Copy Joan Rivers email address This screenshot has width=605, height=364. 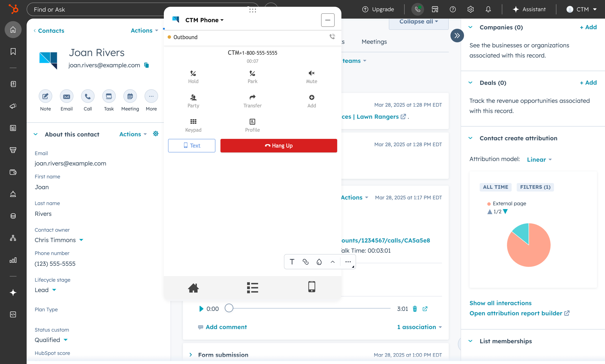tap(146, 65)
